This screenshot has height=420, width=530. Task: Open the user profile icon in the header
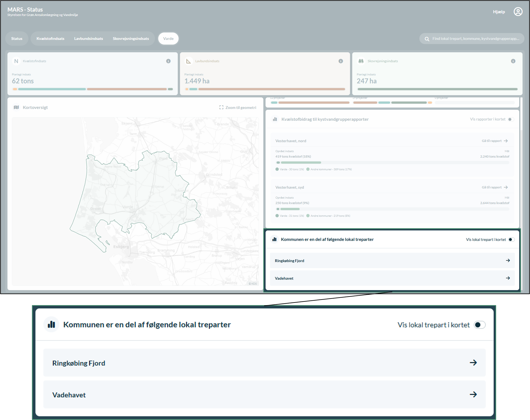[x=518, y=12]
